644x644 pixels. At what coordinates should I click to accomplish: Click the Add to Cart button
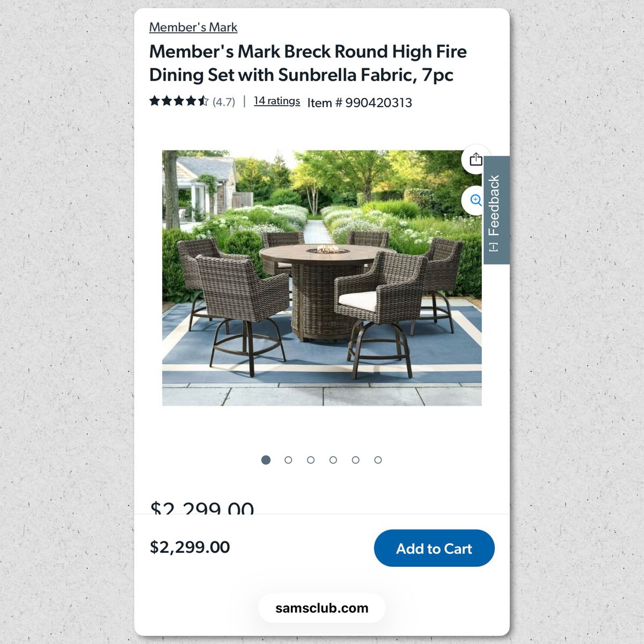coord(434,548)
